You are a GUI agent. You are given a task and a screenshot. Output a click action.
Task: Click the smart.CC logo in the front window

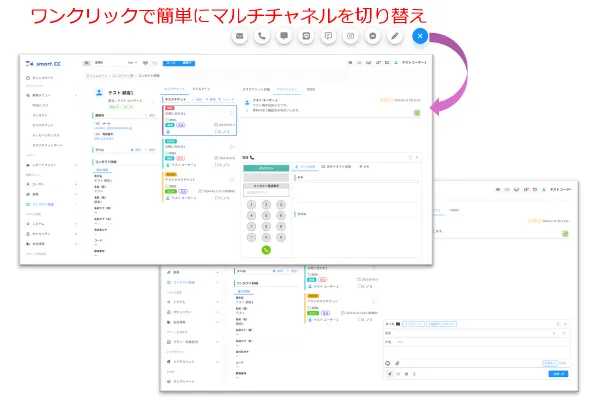pos(43,64)
